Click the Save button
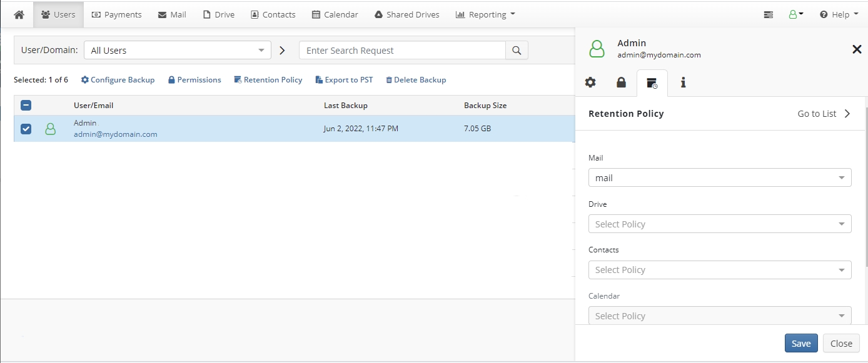Viewport: 868px width, 363px height. pos(800,343)
